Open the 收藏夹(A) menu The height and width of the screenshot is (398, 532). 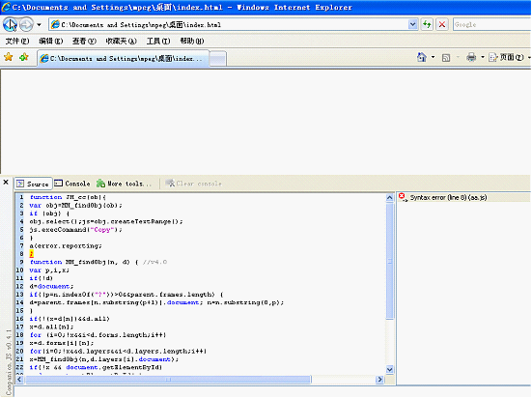(121, 42)
